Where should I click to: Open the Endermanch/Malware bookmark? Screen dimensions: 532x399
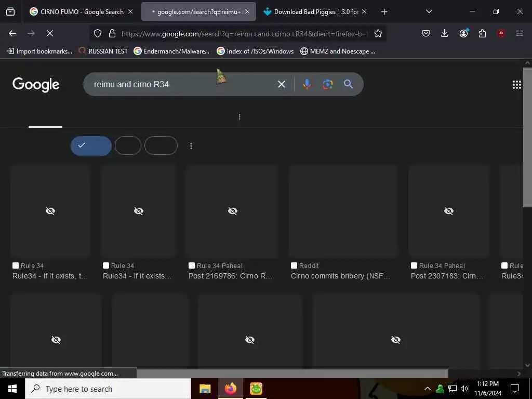(171, 51)
